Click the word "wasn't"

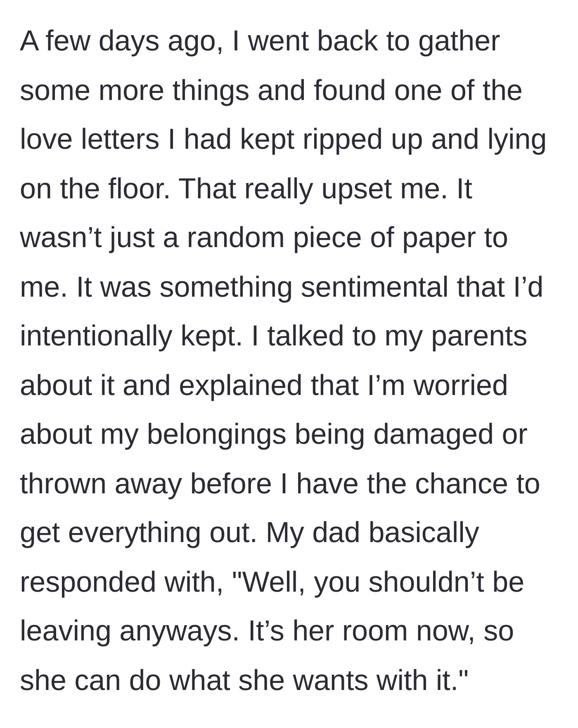[x=60, y=238]
